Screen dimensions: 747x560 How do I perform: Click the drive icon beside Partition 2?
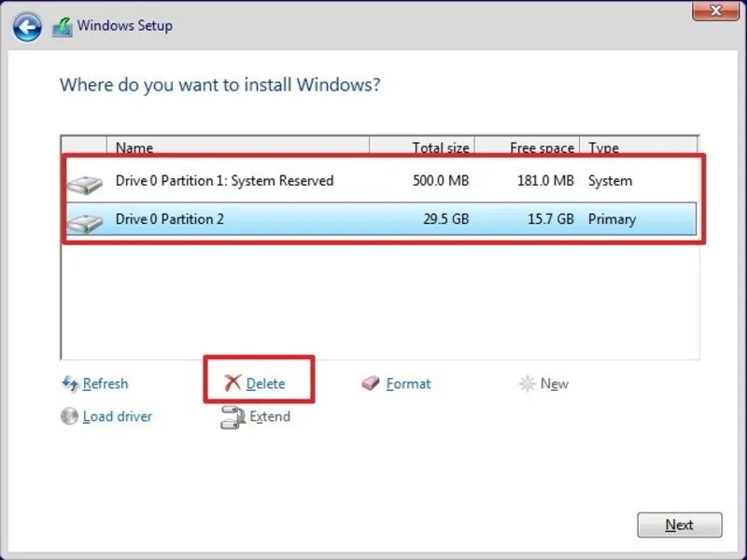click(x=85, y=220)
